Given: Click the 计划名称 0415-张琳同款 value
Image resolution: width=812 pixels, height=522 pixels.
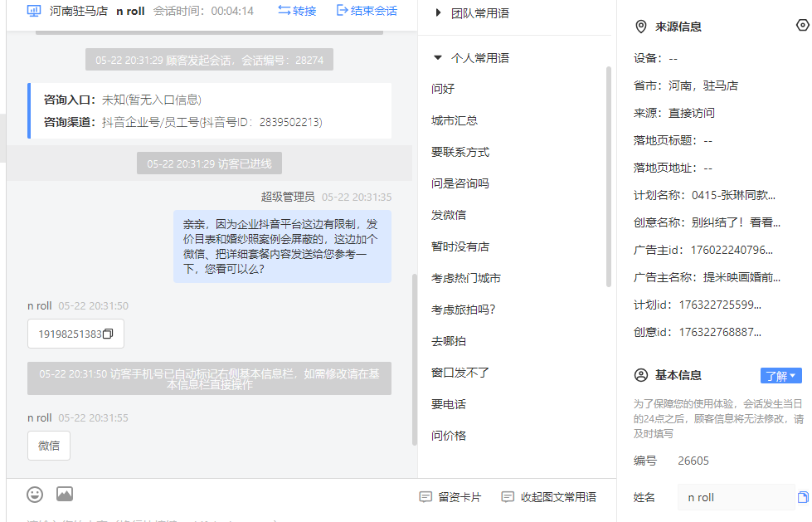Looking at the screenshot, I should click(733, 195).
